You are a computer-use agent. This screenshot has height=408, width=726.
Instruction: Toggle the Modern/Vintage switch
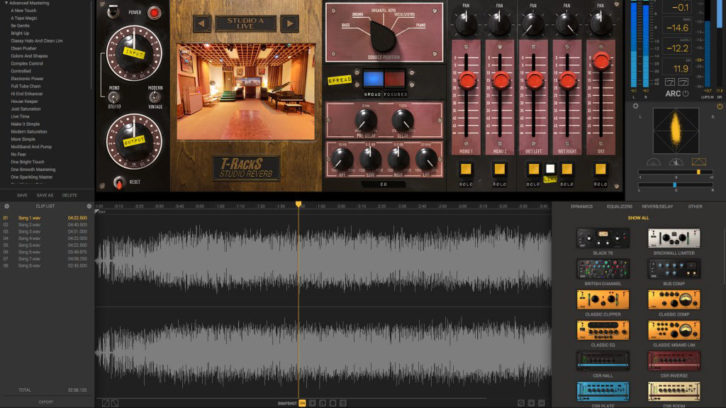(155, 97)
